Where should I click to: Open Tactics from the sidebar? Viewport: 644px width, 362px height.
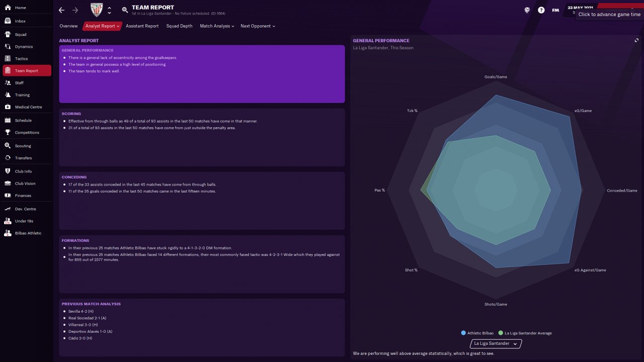coord(21,59)
